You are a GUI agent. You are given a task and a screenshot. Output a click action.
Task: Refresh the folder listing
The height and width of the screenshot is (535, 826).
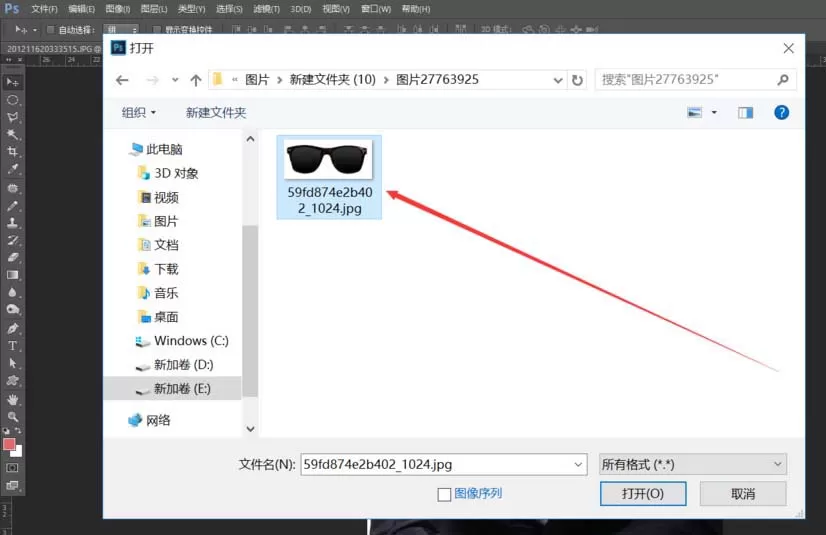(577, 80)
